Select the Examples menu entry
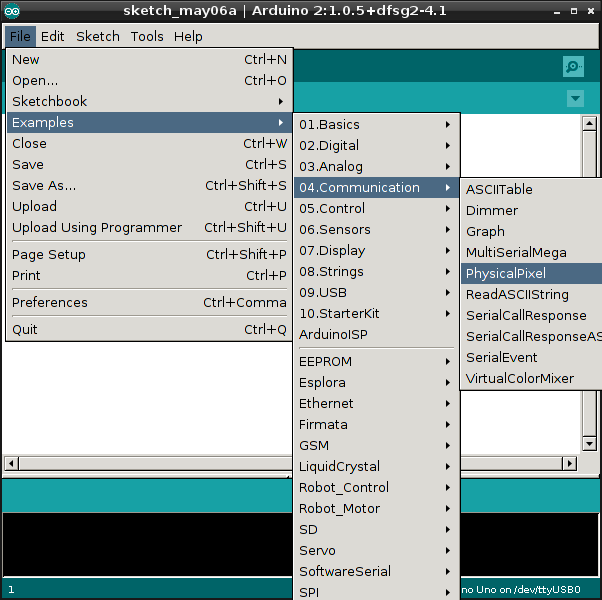 pos(149,122)
